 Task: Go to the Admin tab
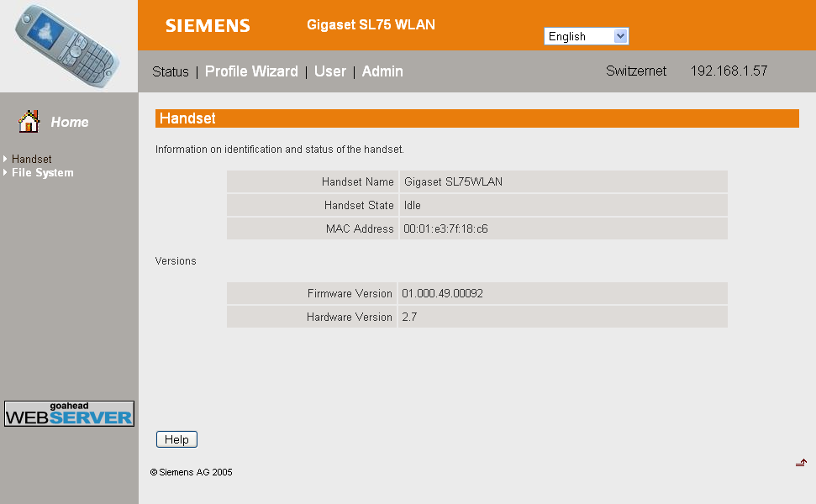382,71
